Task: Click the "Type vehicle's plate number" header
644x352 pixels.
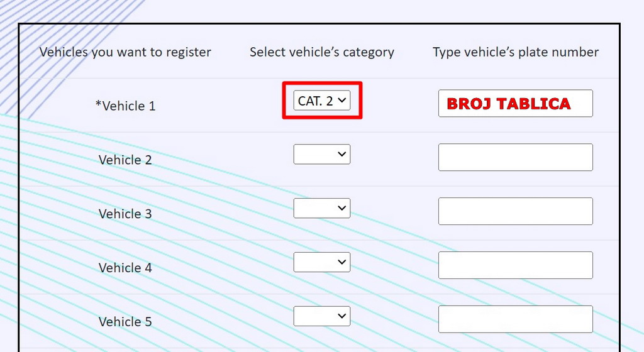Action: [x=515, y=52]
